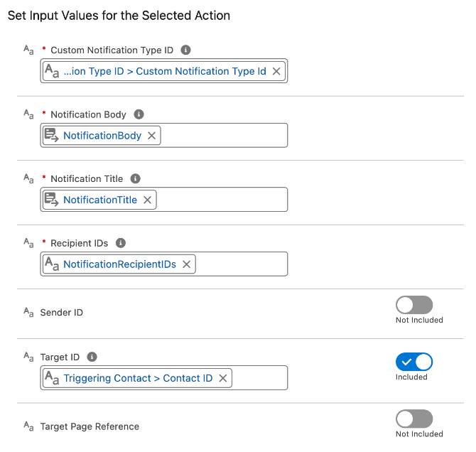Remove the Custom Notification Type Id pill
Viewport: 476px width, 452px height.
pyautogui.click(x=276, y=71)
